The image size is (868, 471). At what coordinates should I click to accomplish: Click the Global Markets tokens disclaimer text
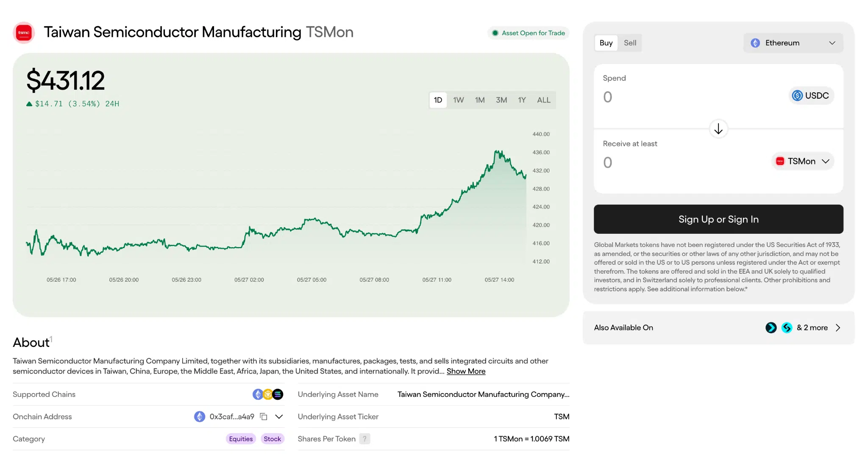coord(717,267)
